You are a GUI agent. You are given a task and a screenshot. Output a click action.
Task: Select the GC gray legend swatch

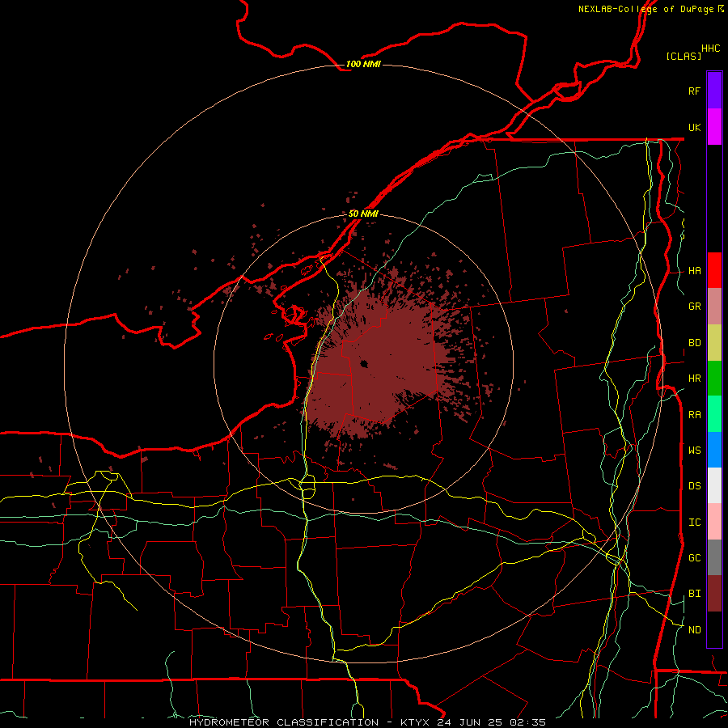tap(714, 557)
